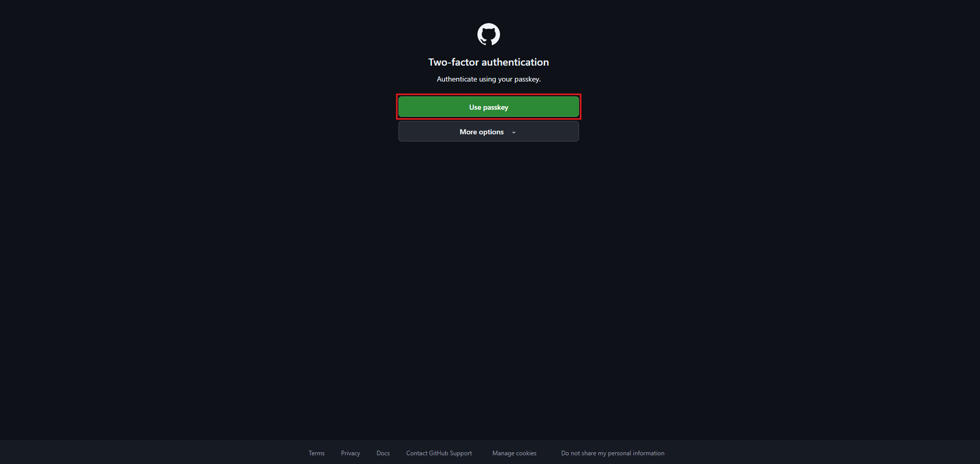
Task: Click Do not share my personal information
Action: click(x=613, y=453)
